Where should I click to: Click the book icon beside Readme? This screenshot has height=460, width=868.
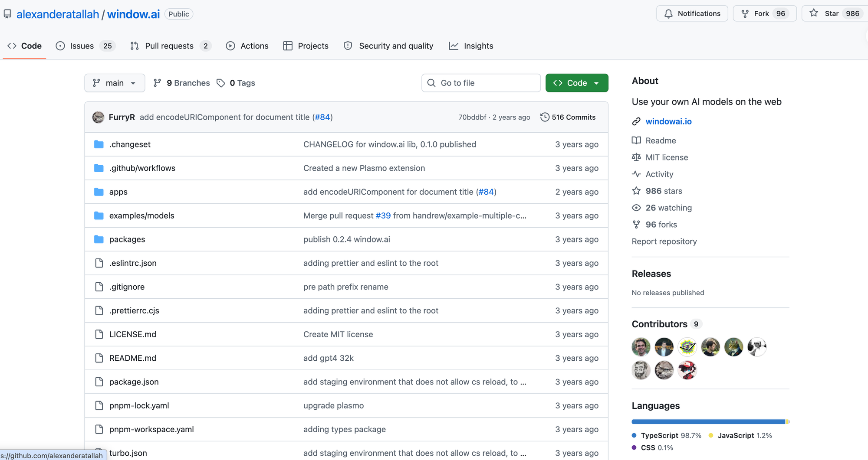636,140
